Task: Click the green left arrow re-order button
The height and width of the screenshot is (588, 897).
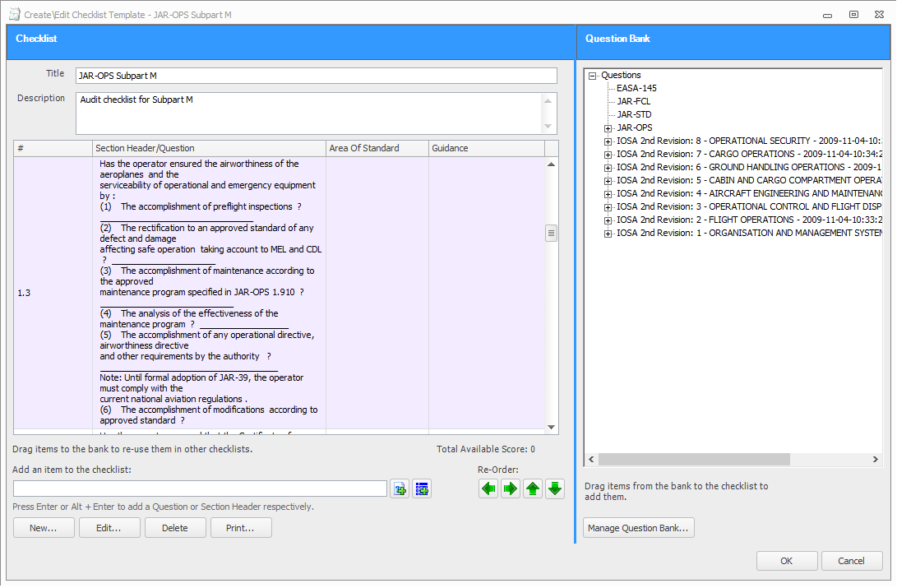Action: pos(488,489)
